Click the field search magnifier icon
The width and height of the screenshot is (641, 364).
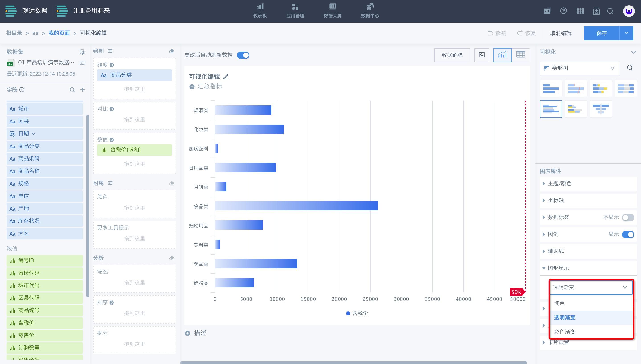pos(72,89)
